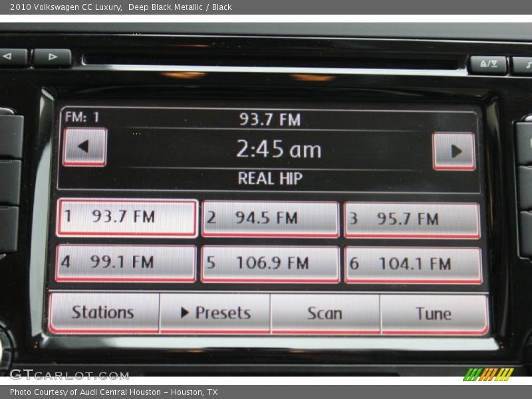Open the Stations list
The image size is (532, 399).
(104, 313)
